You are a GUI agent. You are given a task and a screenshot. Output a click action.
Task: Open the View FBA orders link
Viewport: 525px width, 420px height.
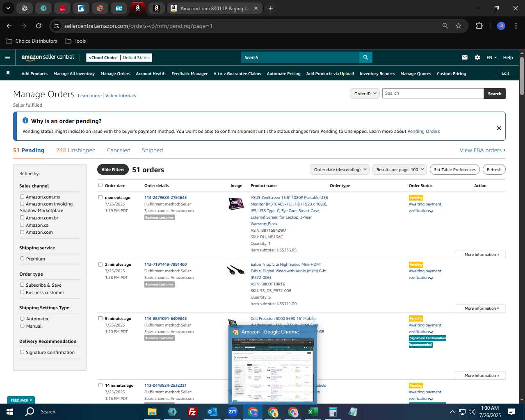pyautogui.click(x=482, y=150)
